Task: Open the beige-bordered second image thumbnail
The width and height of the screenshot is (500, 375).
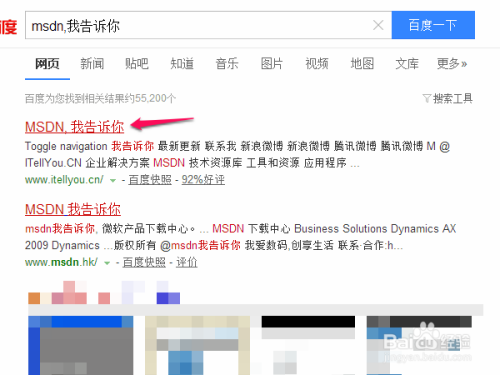Action: click(198, 345)
